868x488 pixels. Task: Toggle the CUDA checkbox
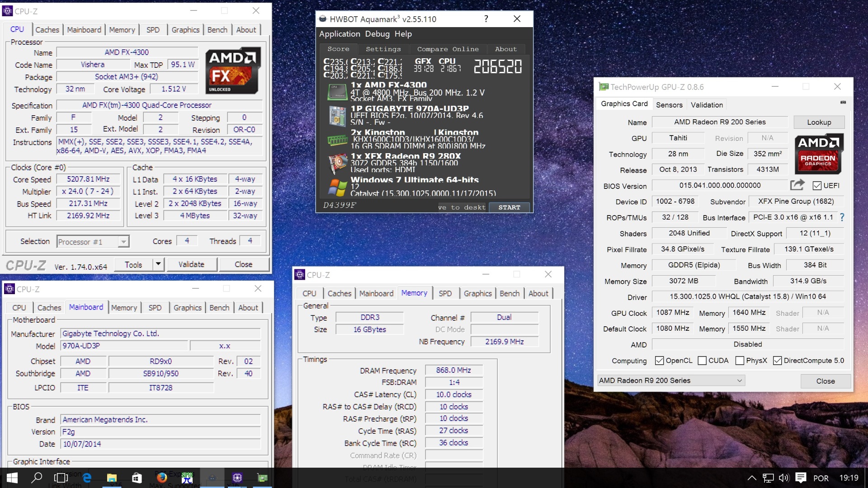coord(702,361)
